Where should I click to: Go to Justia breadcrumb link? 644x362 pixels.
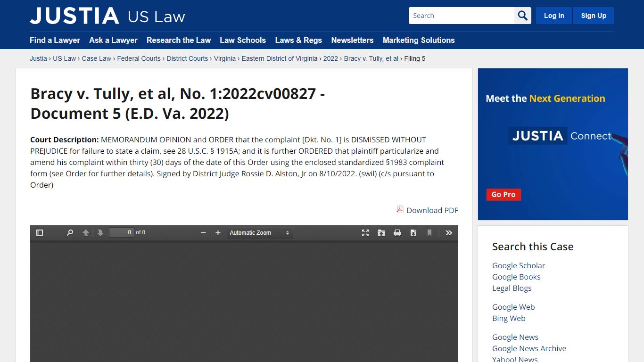(x=38, y=58)
